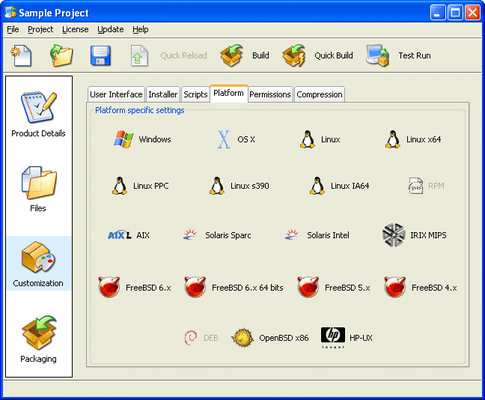Click the OpenBSD x86 label text
Image resolution: width=485 pixels, height=400 pixels.
[284, 338]
